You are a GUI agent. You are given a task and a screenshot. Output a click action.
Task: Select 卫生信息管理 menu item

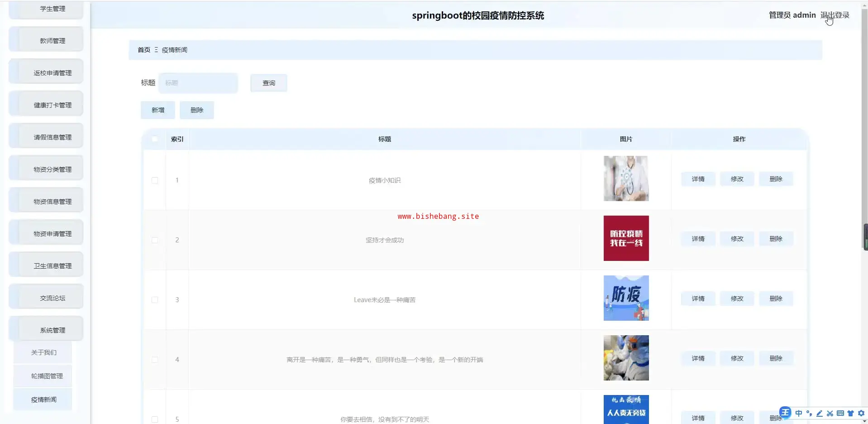pyautogui.click(x=46, y=265)
